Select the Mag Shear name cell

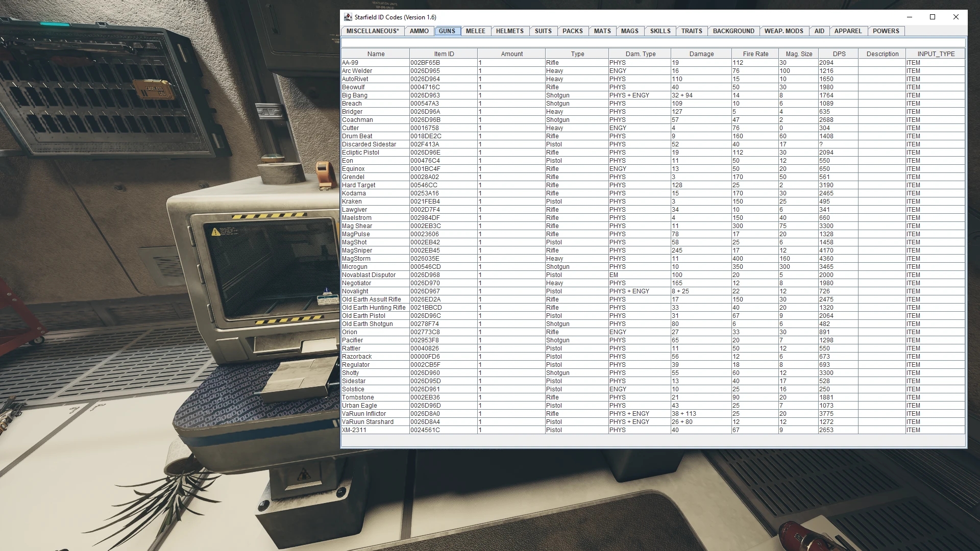(375, 226)
